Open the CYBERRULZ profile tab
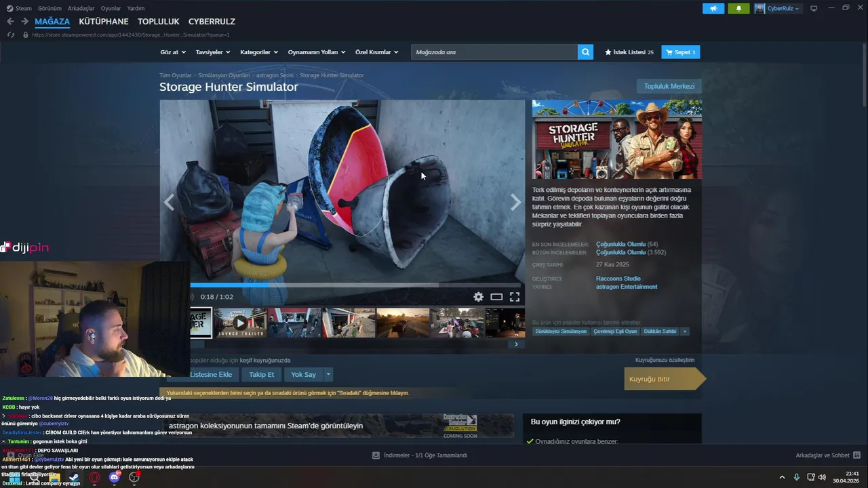The width and height of the screenshot is (868, 488). click(x=212, y=22)
